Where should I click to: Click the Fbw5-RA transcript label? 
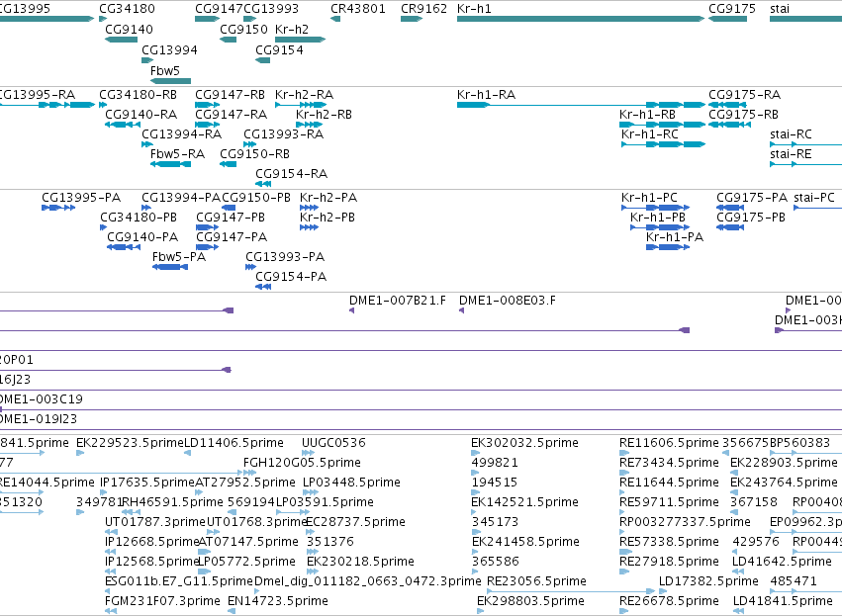pos(177,154)
